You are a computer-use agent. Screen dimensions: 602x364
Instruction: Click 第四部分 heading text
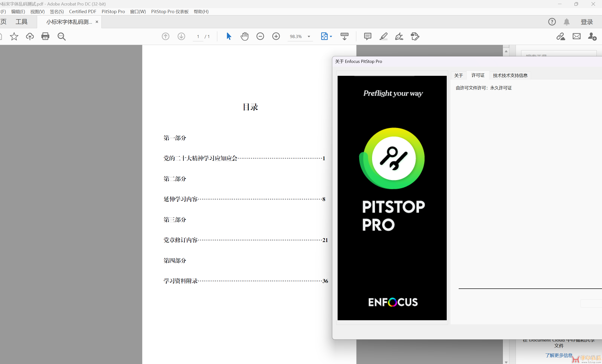(x=175, y=260)
